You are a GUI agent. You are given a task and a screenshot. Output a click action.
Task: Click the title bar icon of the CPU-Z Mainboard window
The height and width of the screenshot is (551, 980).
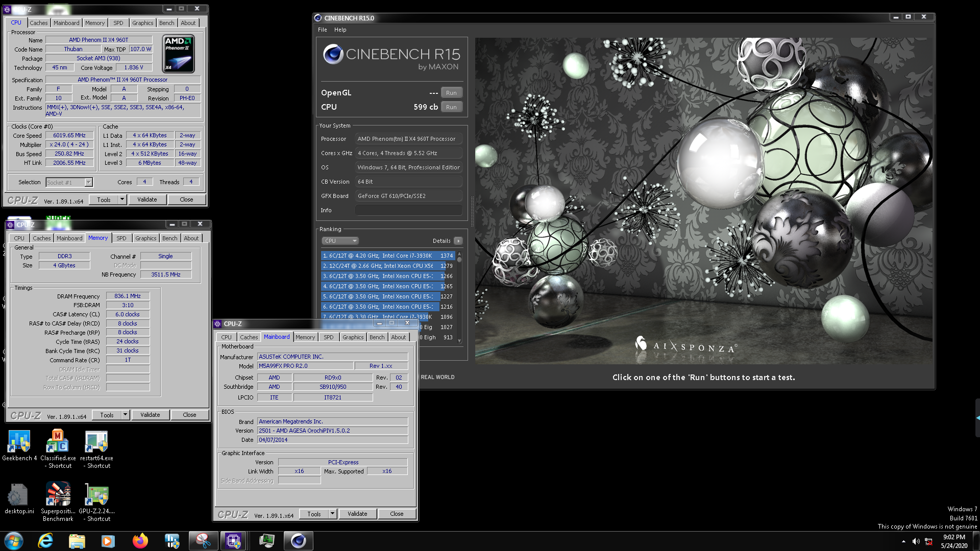click(x=218, y=324)
